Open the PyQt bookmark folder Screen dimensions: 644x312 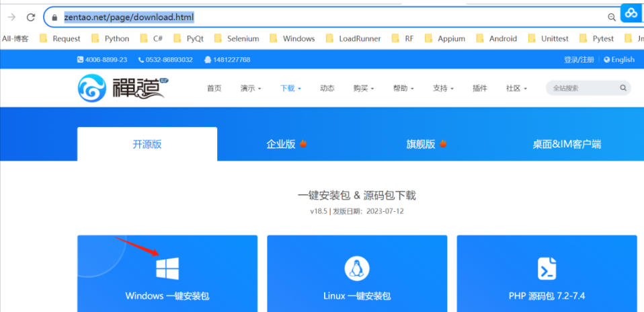coord(188,38)
